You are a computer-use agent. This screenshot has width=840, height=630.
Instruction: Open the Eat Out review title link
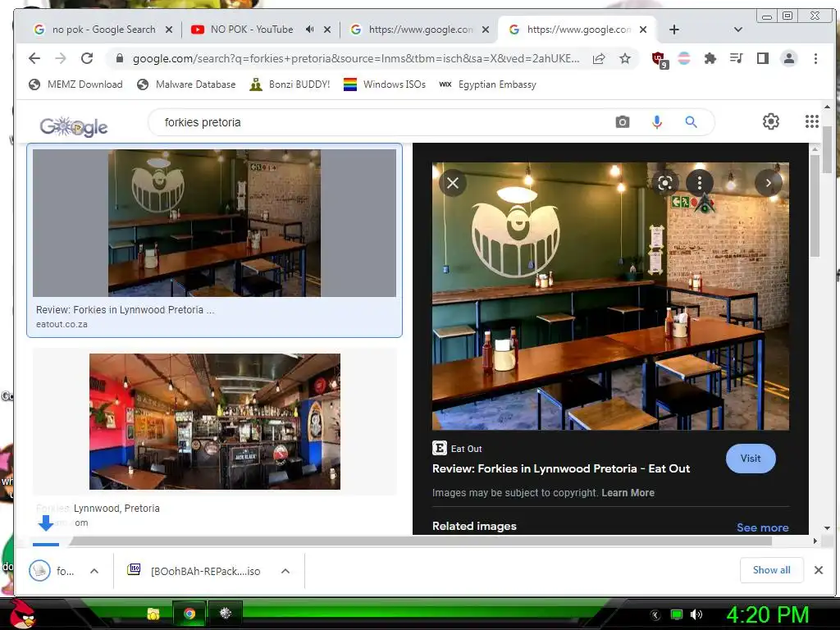[x=561, y=468]
